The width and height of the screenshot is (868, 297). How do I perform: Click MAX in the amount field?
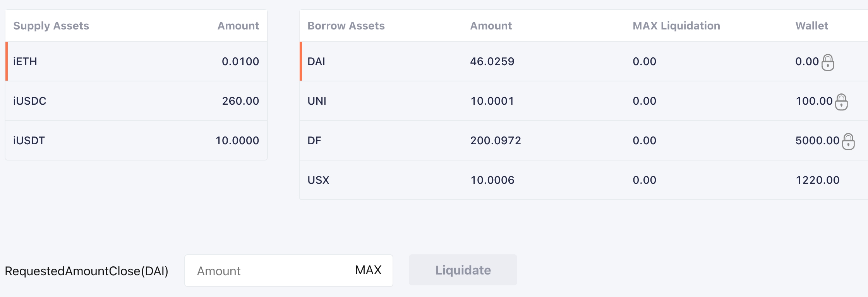(368, 270)
